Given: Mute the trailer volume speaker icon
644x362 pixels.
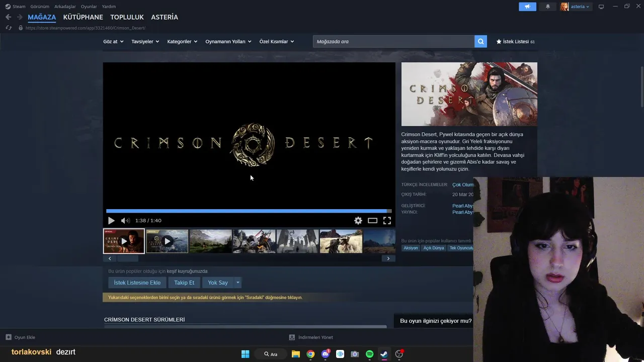Looking at the screenshot, I should pyautogui.click(x=125, y=220).
